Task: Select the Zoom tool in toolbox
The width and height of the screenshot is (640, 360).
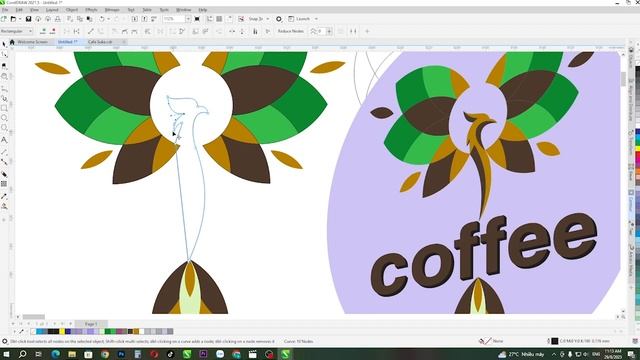Action: 4,76
